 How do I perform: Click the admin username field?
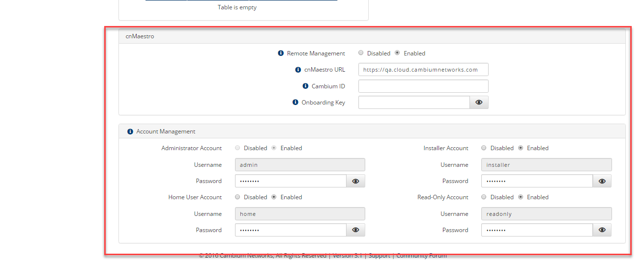coord(300,165)
